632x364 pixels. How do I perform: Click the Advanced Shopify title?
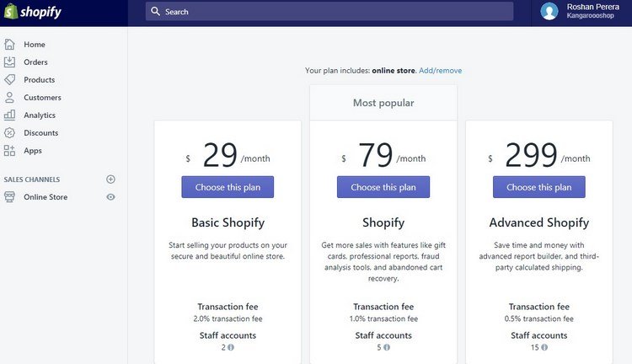pos(539,222)
